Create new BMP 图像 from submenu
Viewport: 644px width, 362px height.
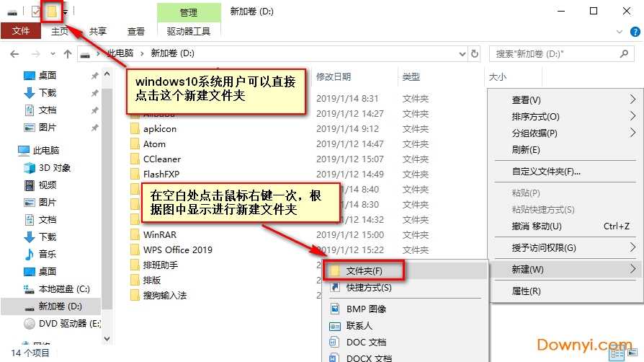pyautogui.click(x=405, y=309)
